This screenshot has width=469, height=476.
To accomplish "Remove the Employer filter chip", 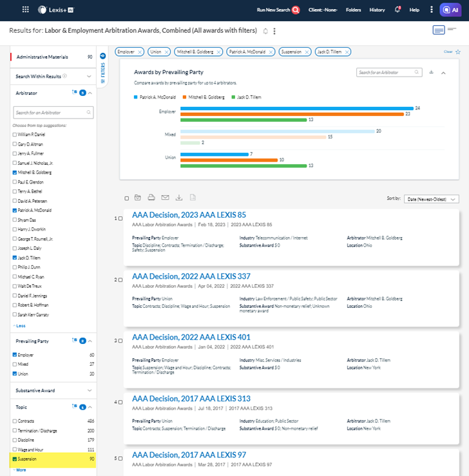I will (x=140, y=52).
